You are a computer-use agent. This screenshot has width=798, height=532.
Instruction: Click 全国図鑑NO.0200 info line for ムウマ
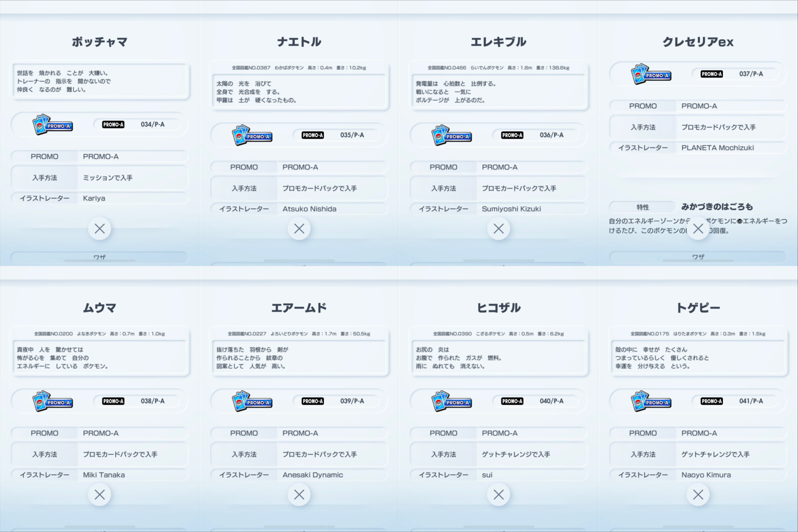pos(100,334)
